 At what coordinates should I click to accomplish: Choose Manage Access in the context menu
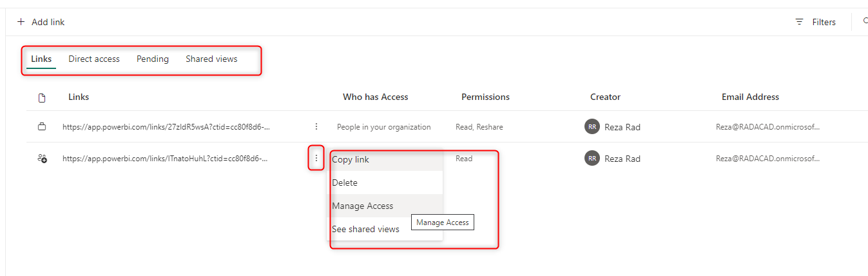[x=362, y=206]
